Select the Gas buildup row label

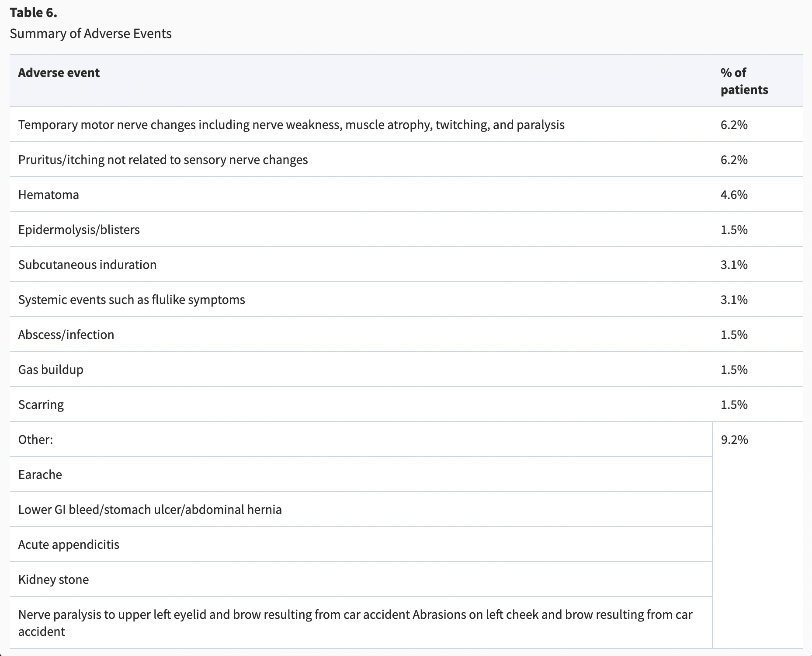tap(51, 370)
